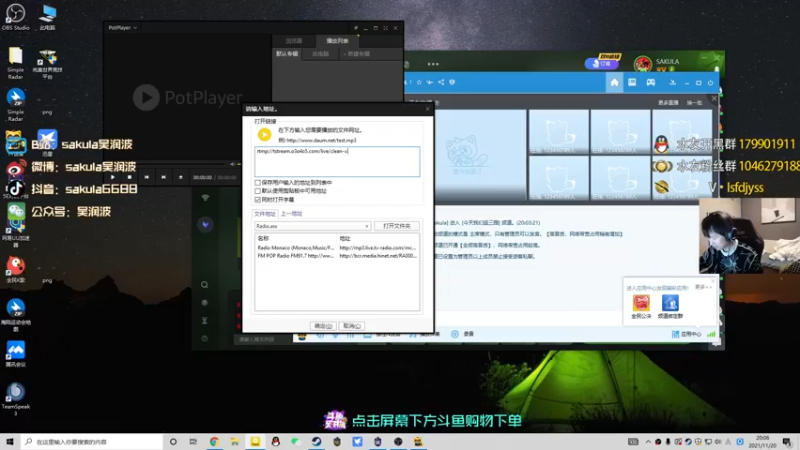Click the blue 订阅 subscribe button
The image size is (800, 450).
(602, 64)
